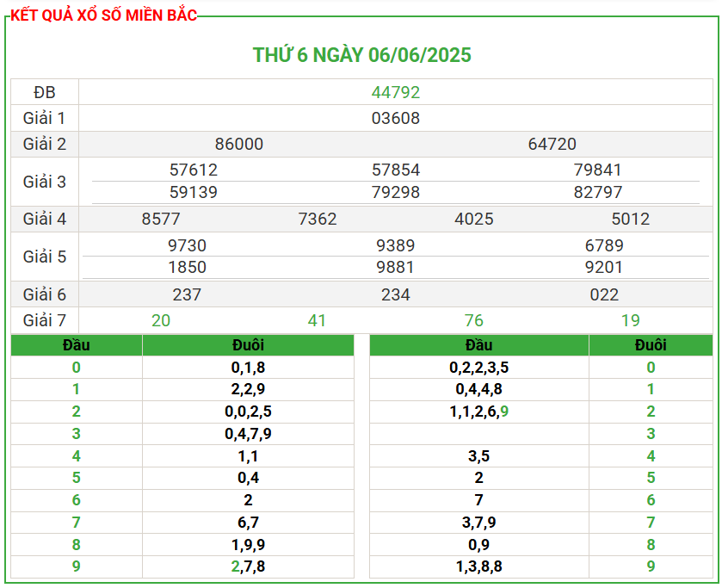Click the Giải 3 row label
722x588 pixels.
tap(45, 182)
